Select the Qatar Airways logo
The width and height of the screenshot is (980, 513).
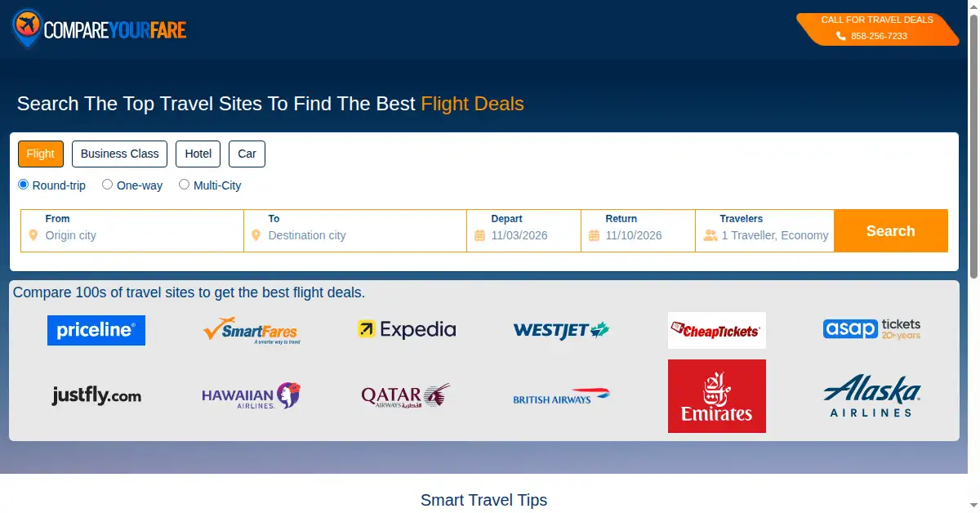(x=407, y=396)
